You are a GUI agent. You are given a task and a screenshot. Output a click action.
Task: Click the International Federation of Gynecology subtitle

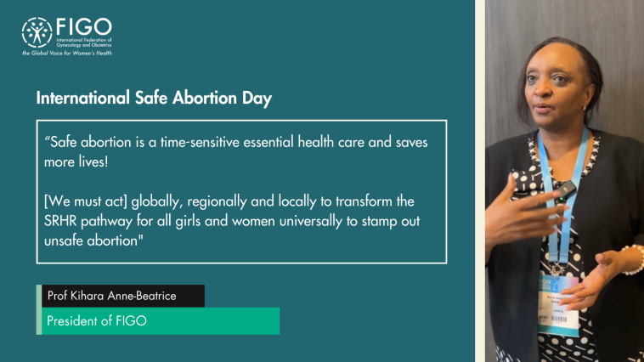84,42
